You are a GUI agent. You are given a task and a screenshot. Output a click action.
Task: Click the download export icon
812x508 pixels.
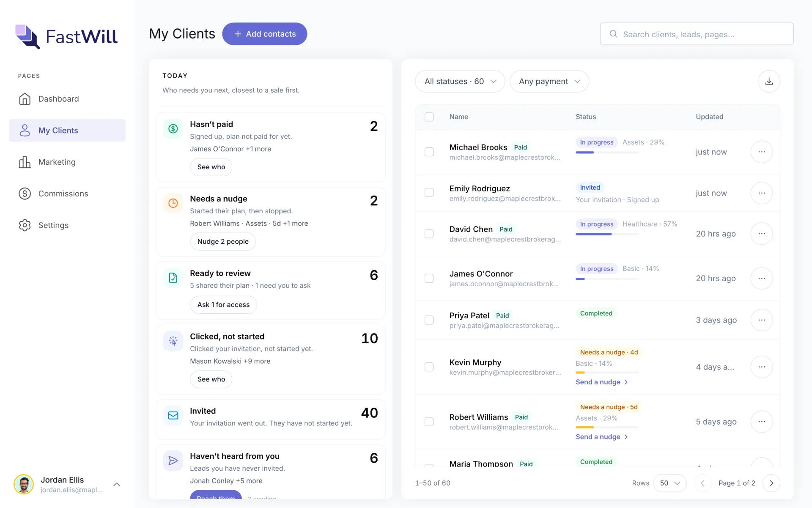tap(769, 81)
